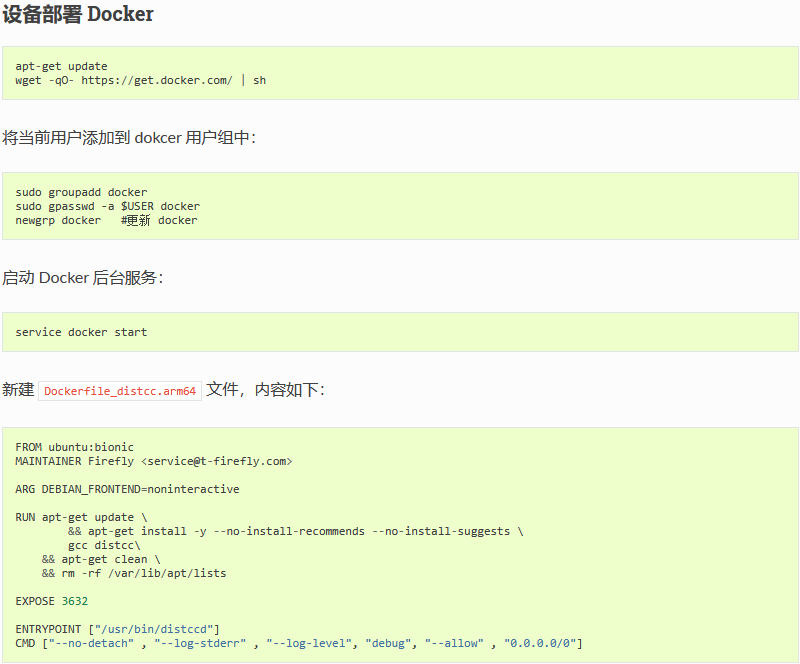Click the 'apt-get update' command line

pos(61,66)
